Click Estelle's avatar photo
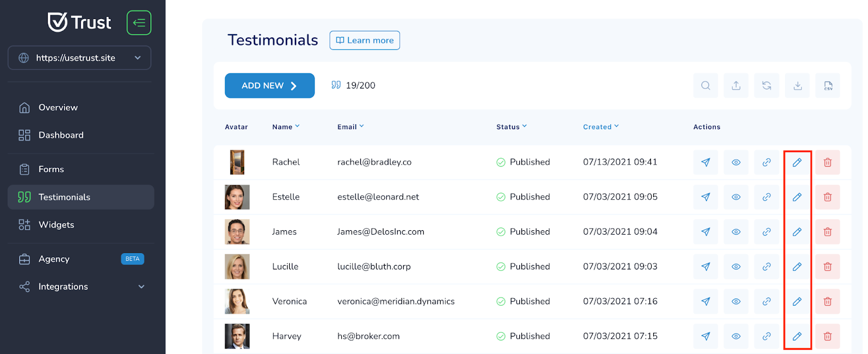 coord(237,197)
